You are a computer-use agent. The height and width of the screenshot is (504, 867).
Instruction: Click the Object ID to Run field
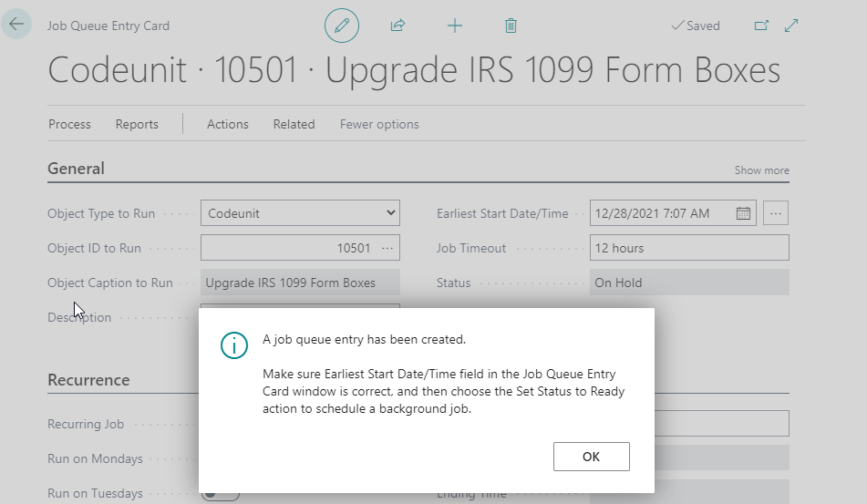coord(300,248)
